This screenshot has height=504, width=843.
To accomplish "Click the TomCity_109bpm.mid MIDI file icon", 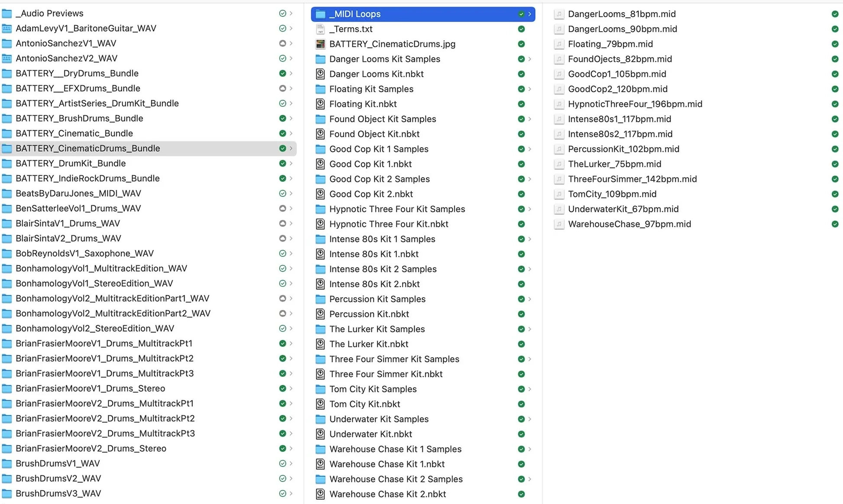I will 559,194.
